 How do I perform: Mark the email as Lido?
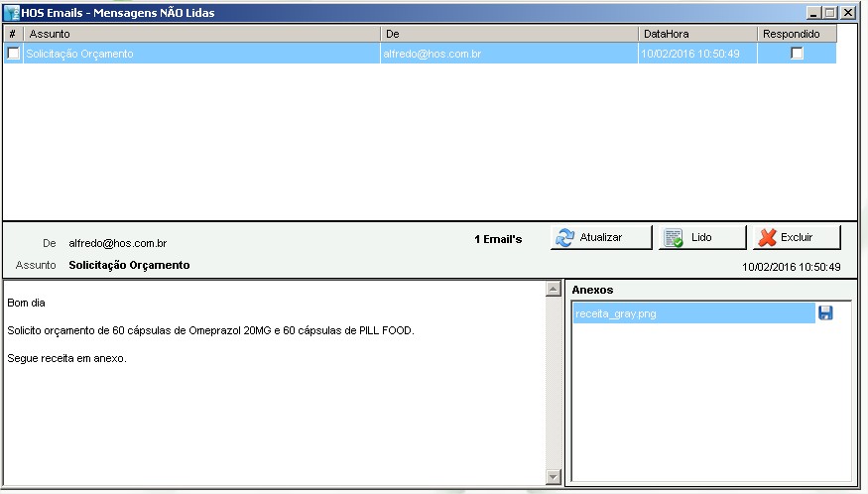click(700, 238)
